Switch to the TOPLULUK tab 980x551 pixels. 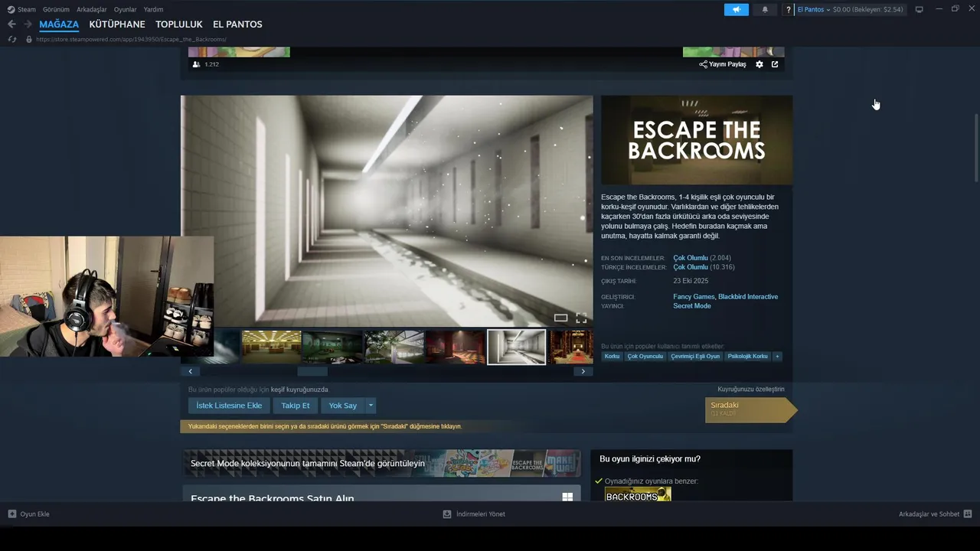179,24
